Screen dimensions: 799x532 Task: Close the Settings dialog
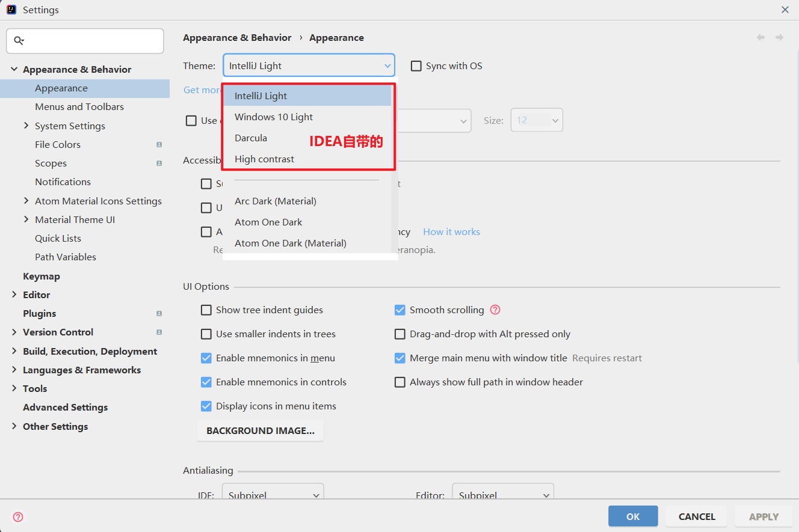coord(785,10)
